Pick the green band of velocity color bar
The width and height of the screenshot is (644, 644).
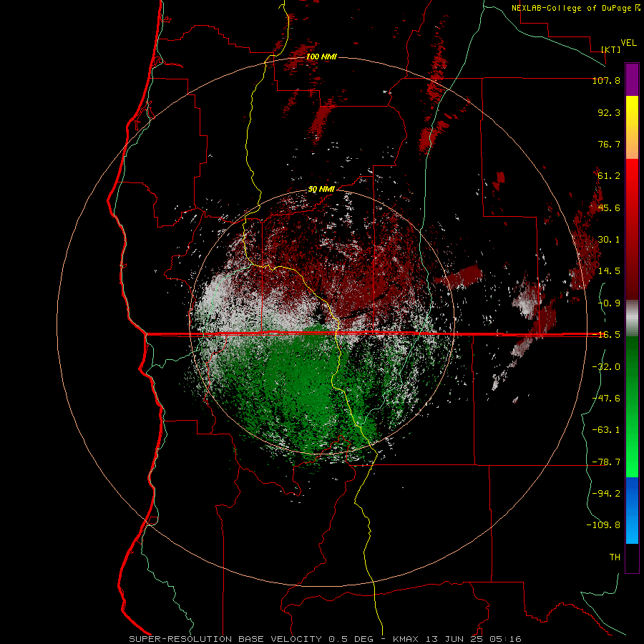632,406
